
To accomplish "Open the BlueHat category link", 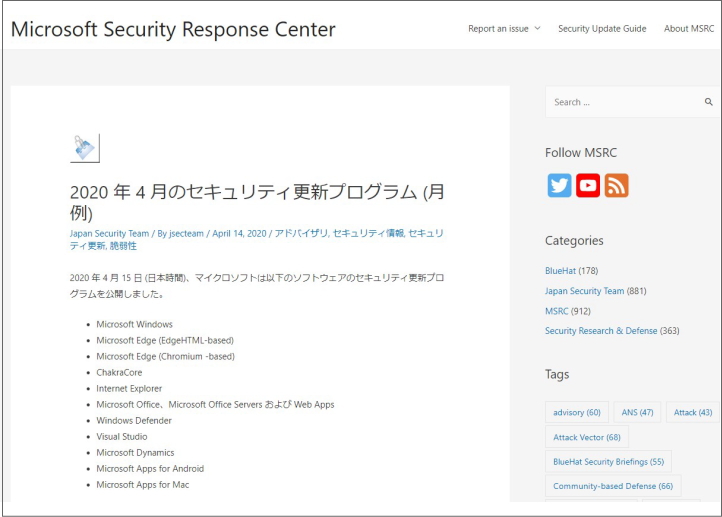I will pyautogui.click(x=560, y=271).
